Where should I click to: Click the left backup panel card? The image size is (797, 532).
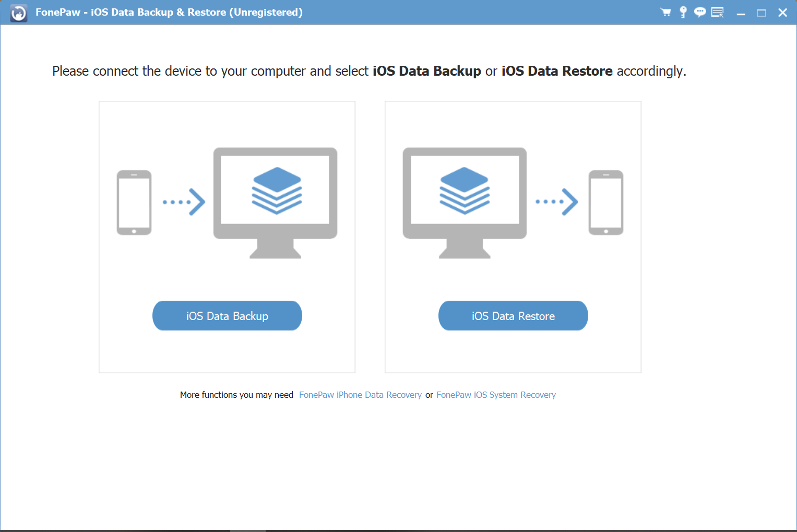[x=227, y=237]
